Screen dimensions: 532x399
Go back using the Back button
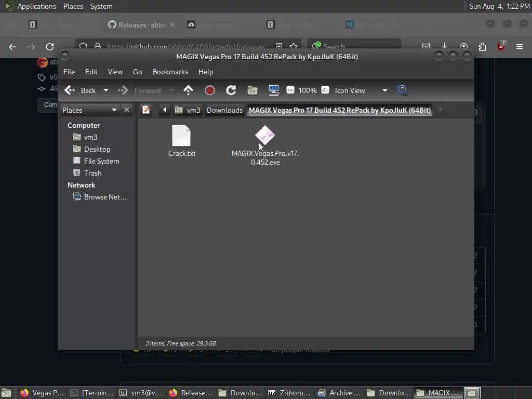click(x=80, y=90)
